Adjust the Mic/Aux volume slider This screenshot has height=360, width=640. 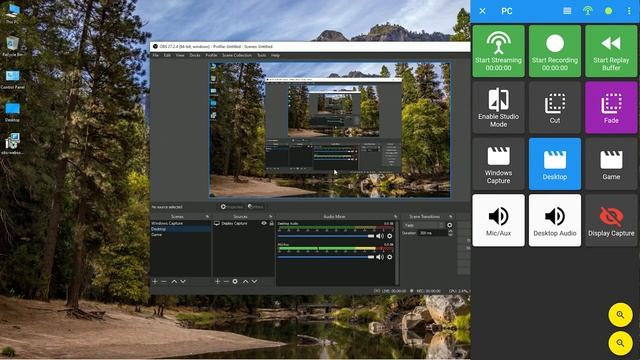click(326, 257)
